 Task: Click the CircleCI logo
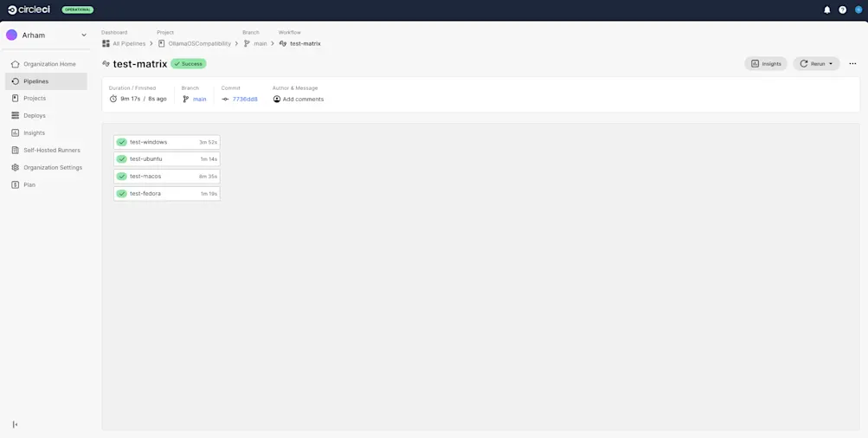[29, 10]
